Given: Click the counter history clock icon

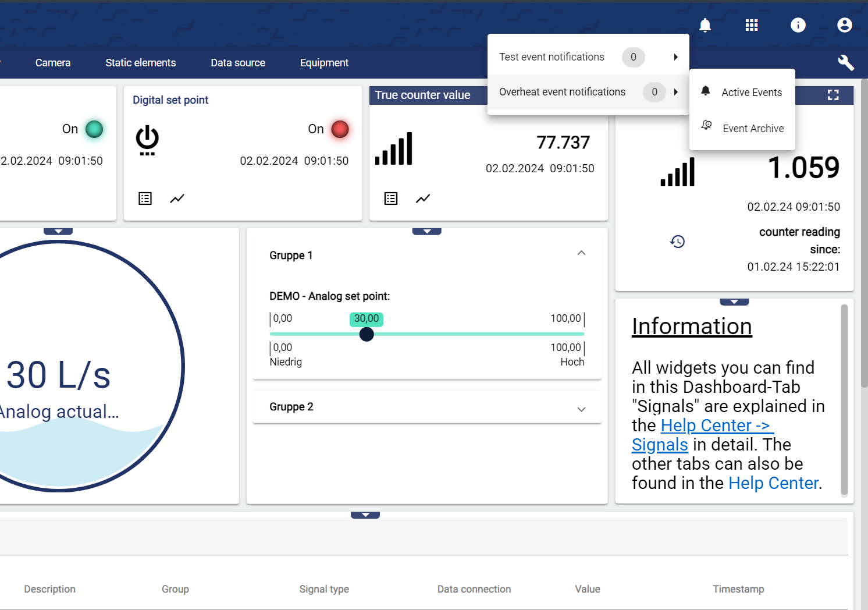Looking at the screenshot, I should (x=678, y=242).
